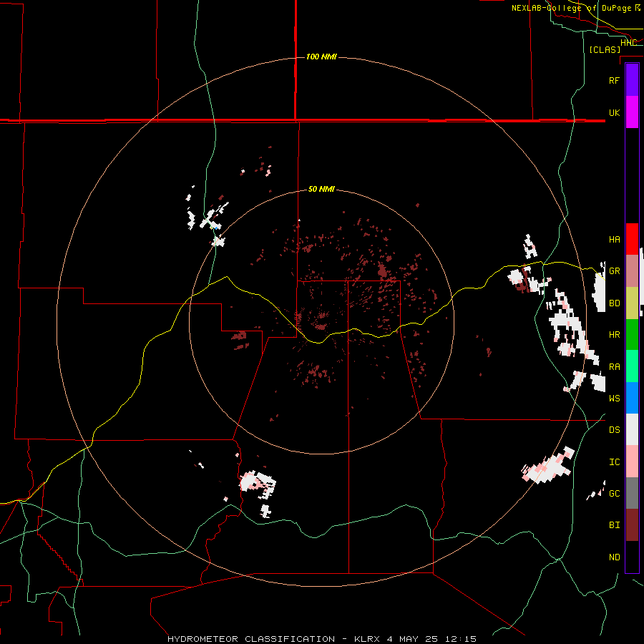Click the 'ND' legend label text

(x=614, y=557)
